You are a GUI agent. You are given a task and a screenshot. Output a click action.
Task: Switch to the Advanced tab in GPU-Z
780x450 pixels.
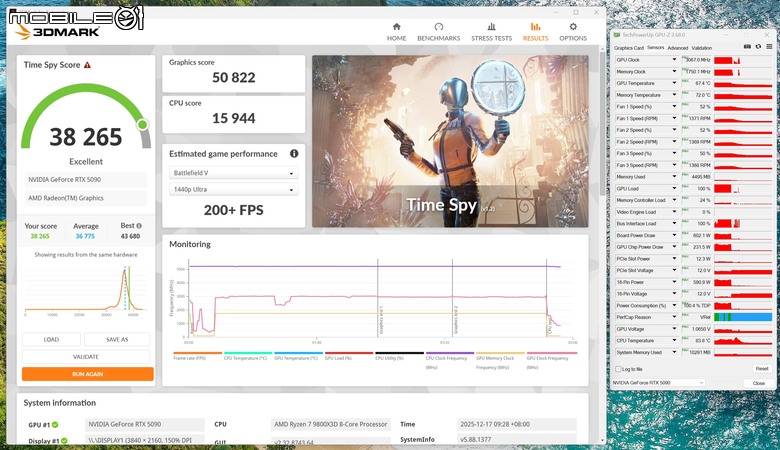click(x=678, y=48)
